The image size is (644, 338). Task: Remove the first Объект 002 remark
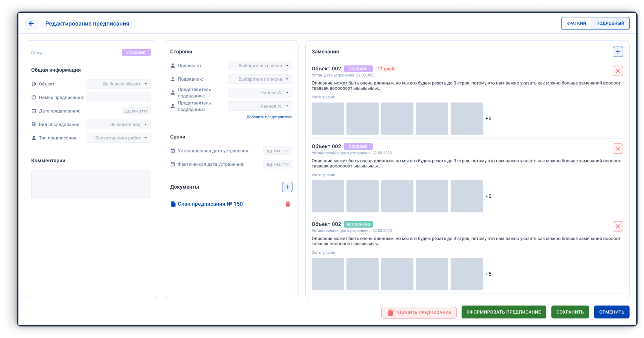click(x=618, y=71)
